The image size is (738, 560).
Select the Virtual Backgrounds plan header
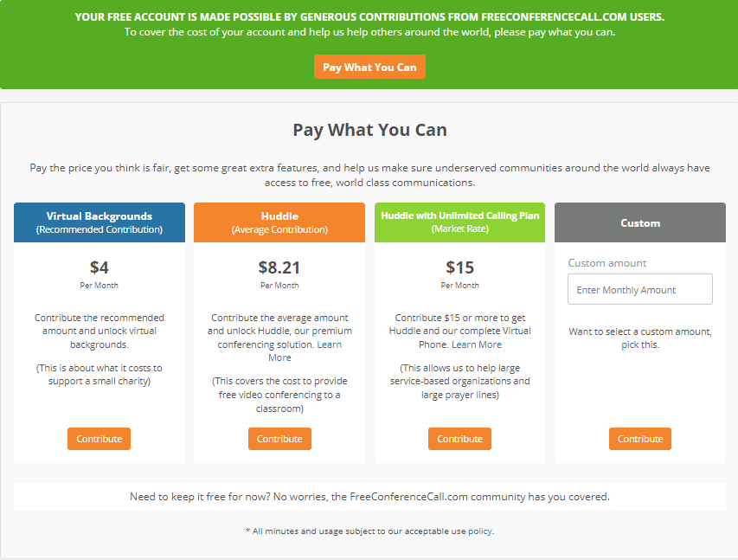pos(99,222)
